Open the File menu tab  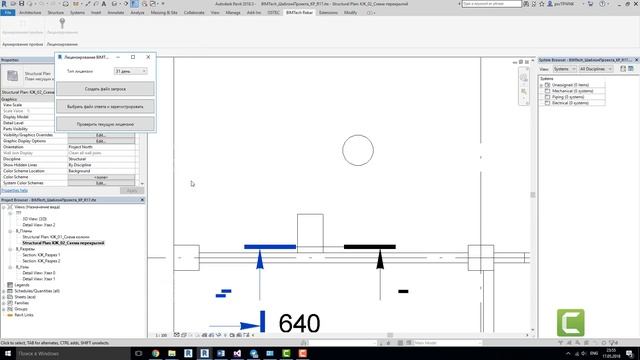(8, 13)
